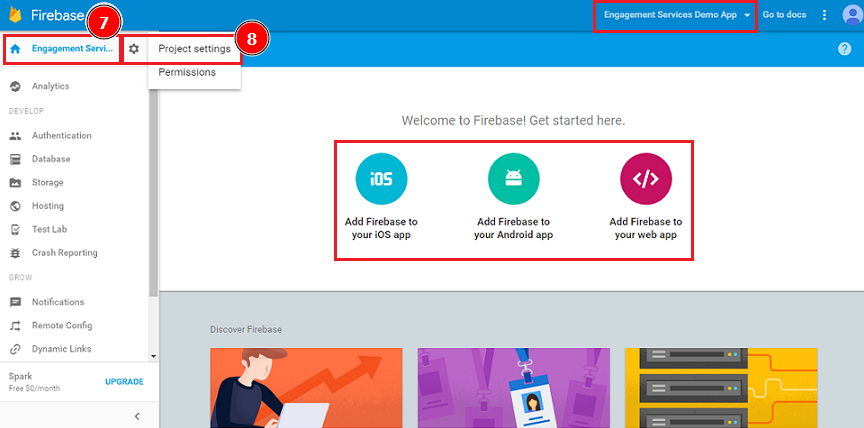Click the blue iOS circle icon
This screenshot has width=864, height=428.
[x=381, y=179]
